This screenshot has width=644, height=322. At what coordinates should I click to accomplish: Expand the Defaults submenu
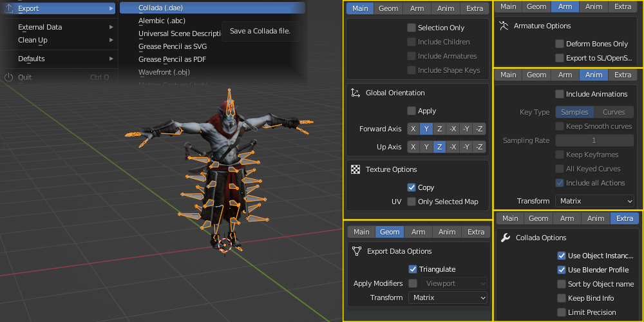click(x=59, y=59)
